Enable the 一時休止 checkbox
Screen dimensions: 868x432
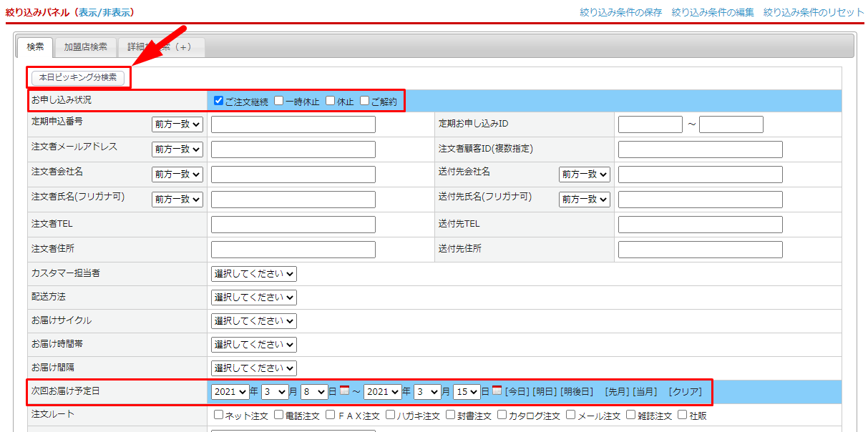pos(279,101)
